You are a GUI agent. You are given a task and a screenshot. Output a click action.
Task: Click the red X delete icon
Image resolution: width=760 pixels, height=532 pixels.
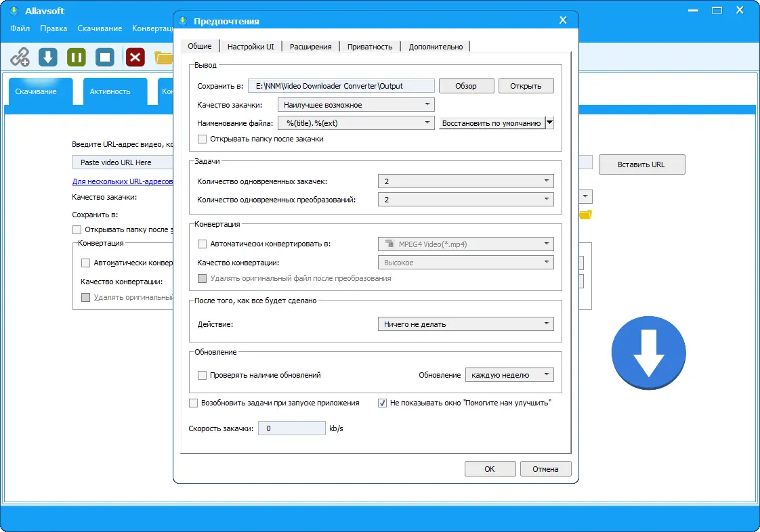(x=134, y=57)
